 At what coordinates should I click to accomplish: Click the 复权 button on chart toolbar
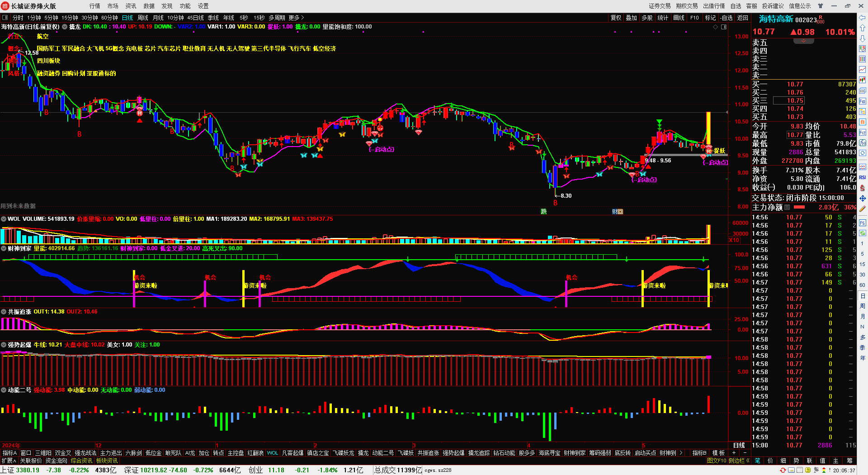tap(616, 18)
